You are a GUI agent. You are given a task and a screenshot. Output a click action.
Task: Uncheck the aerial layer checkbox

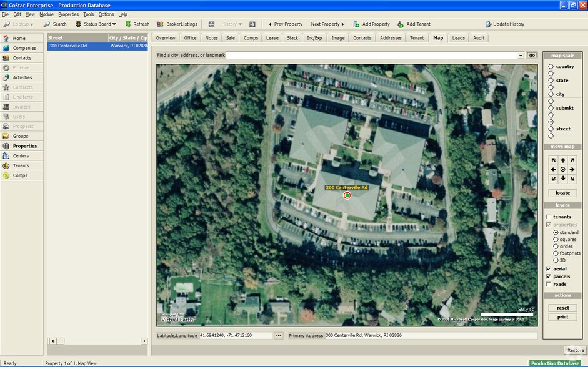pyautogui.click(x=549, y=269)
